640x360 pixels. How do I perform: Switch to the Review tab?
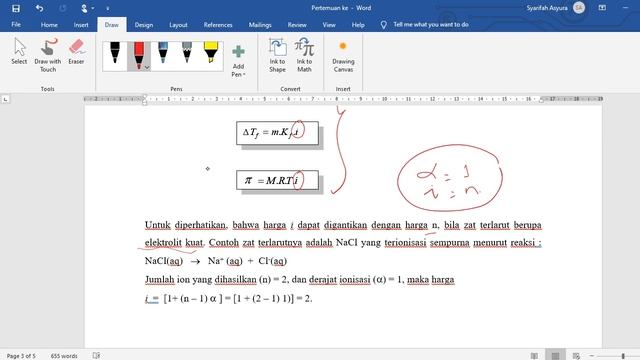point(297,24)
